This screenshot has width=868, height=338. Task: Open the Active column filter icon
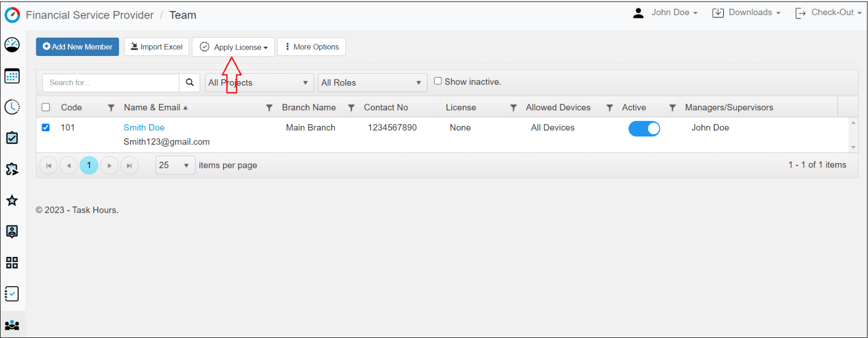click(x=672, y=108)
